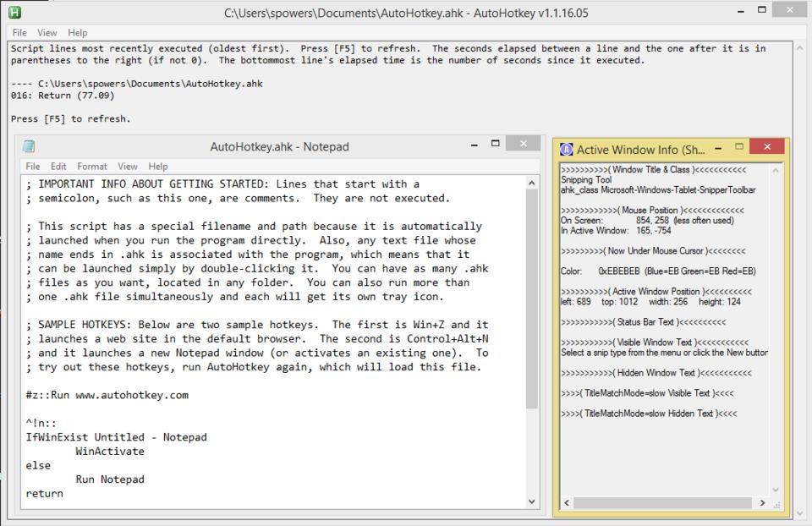The height and width of the screenshot is (526, 812).
Task: Open Notepad's View menu
Action: [128, 166]
